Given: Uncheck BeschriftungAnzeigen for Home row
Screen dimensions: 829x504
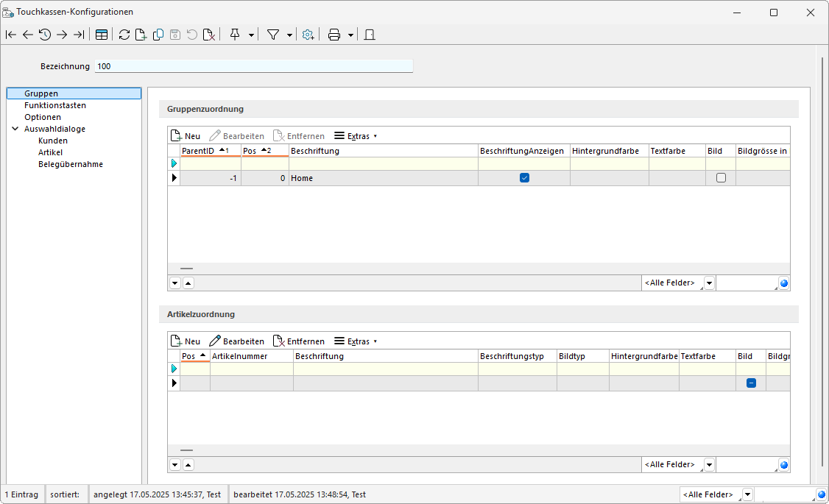Looking at the screenshot, I should click(x=524, y=178).
